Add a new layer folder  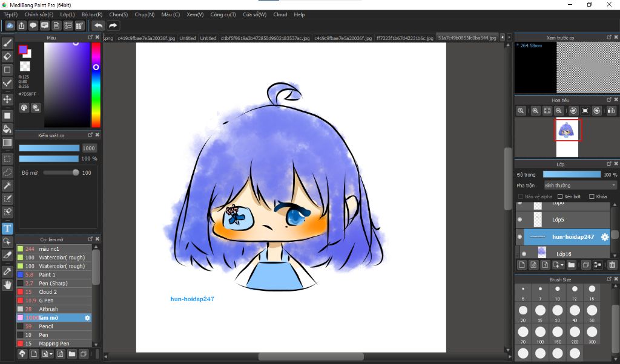(x=572, y=265)
